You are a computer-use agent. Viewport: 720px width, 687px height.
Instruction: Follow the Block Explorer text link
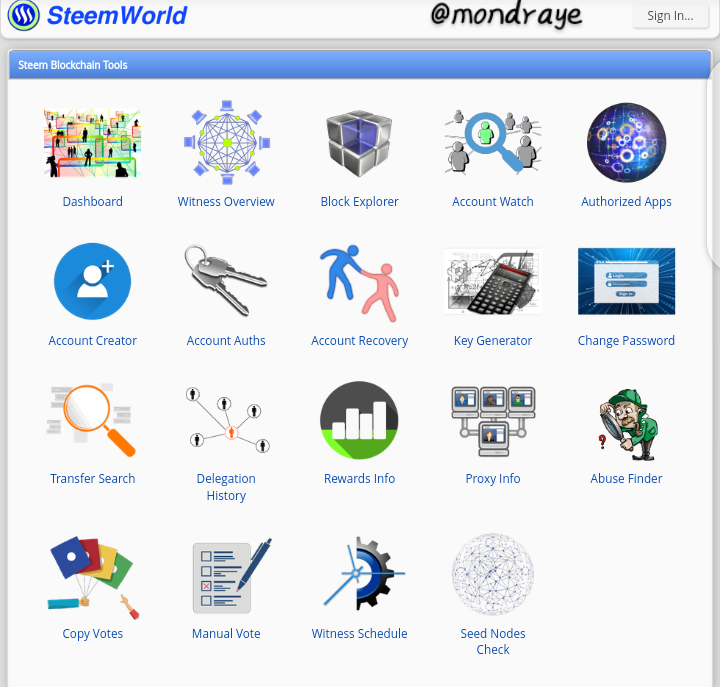(x=360, y=202)
